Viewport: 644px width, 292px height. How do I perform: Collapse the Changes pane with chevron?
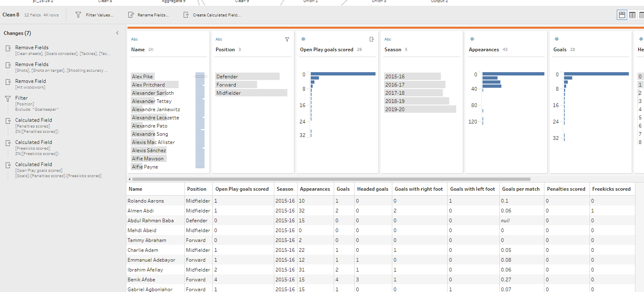point(117,33)
